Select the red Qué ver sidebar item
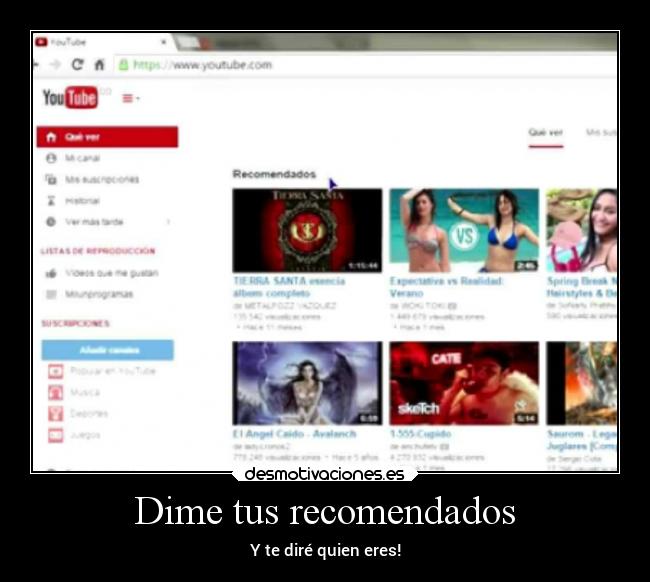650x582 pixels. click(x=107, y=137)
